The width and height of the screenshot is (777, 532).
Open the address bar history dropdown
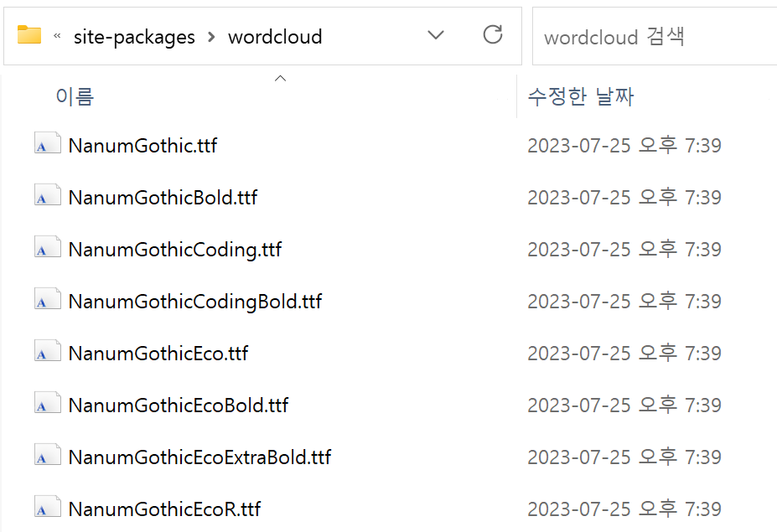436,35
